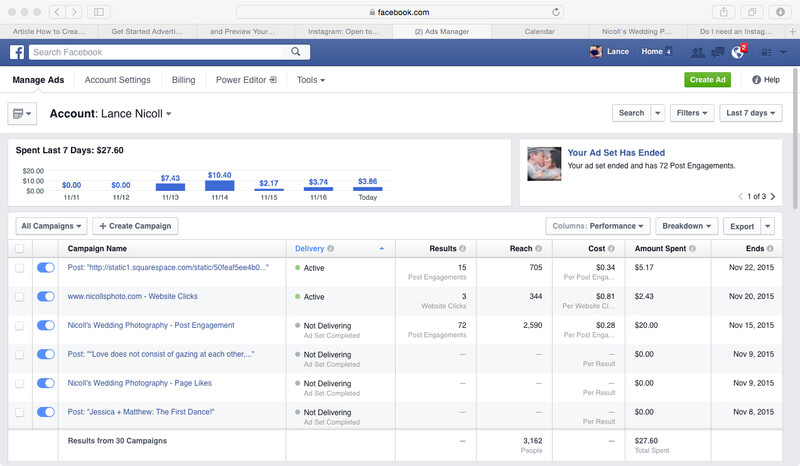800x466 pixels.
Task: Open the privacy shortcuts lock icon
Action: coord(766,52)
